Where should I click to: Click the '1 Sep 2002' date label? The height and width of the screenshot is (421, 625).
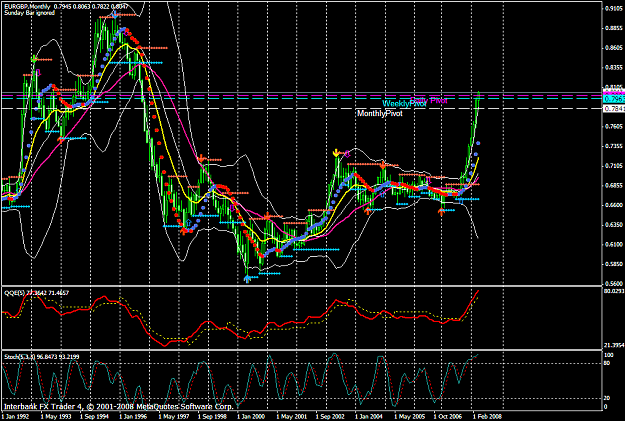tap(330, 417)
